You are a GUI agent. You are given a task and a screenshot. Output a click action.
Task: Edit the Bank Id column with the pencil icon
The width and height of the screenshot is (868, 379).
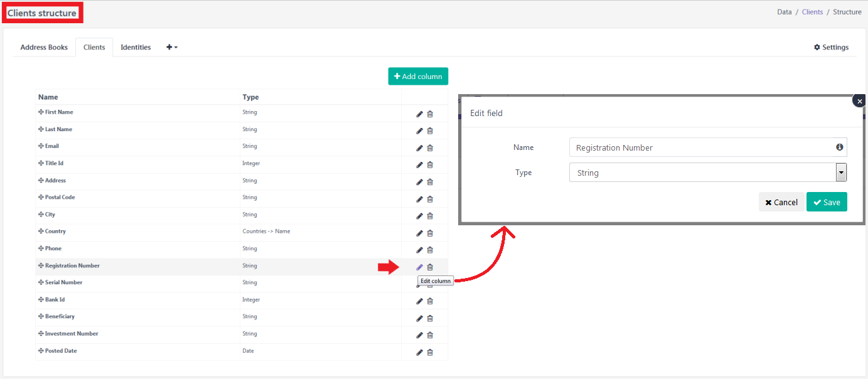pyautogui.click(x=419, y=301)
